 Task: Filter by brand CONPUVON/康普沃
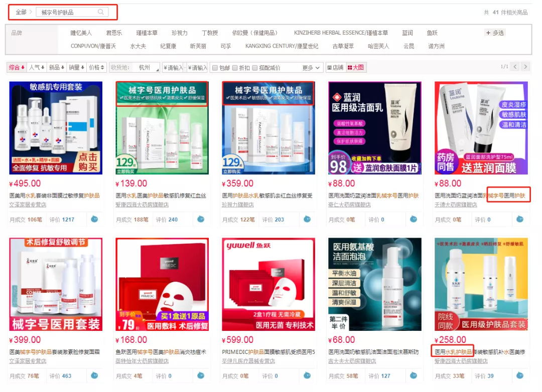93,46
